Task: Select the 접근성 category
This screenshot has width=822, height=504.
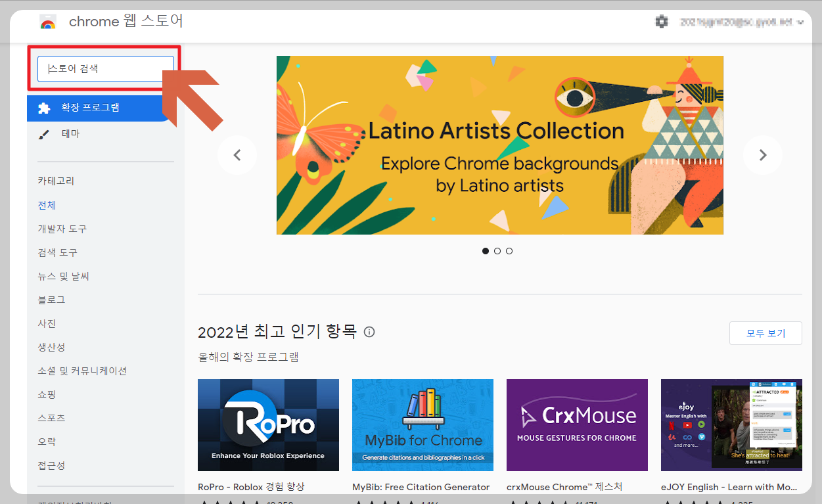Action: pyautogui.click(x=51, y=465)
